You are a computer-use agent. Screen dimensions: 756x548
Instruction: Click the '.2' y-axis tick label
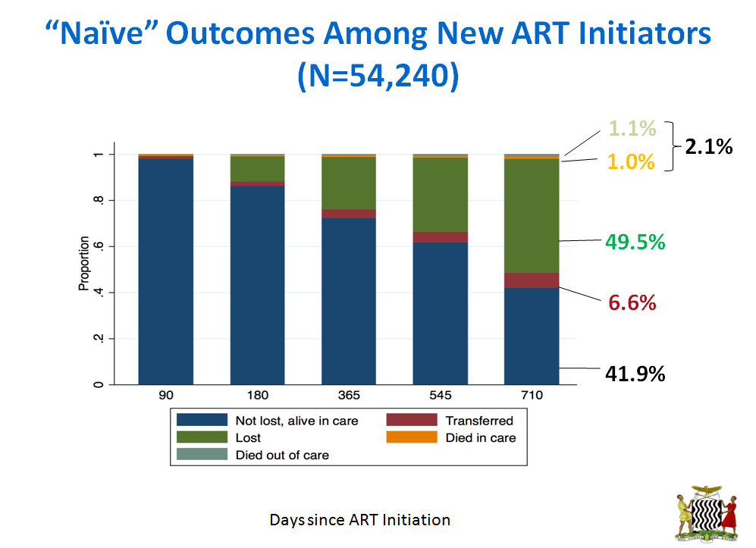point(99,338)
